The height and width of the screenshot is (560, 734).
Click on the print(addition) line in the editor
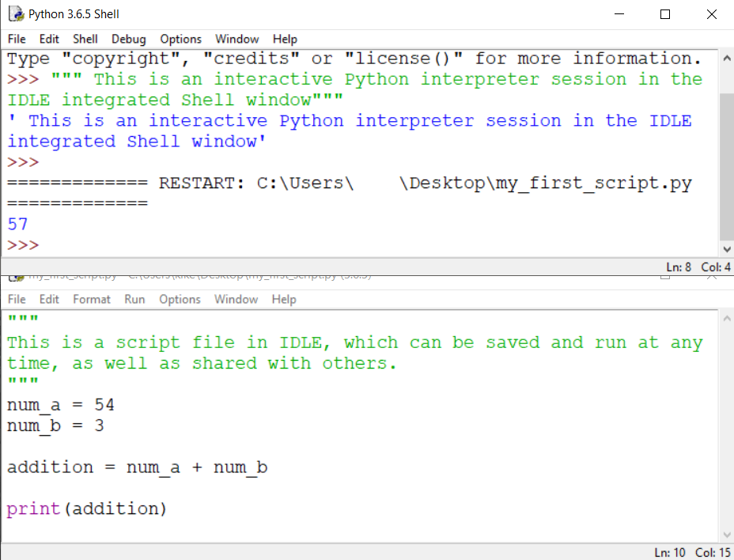click(x=87, y=509)
